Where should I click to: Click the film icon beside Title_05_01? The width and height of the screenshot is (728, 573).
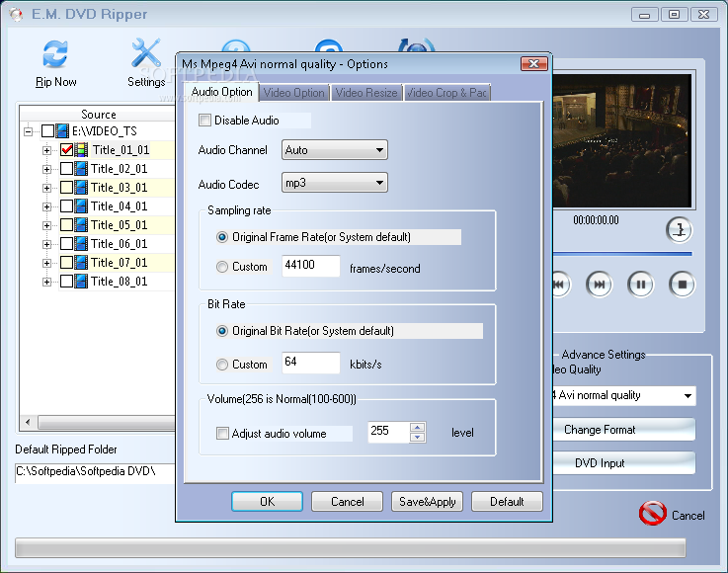pyautogui.click(x=81, y=225)
